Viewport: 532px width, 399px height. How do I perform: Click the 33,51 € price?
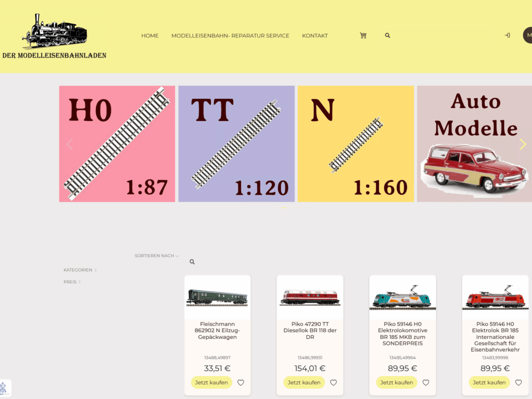coord(218,368)
